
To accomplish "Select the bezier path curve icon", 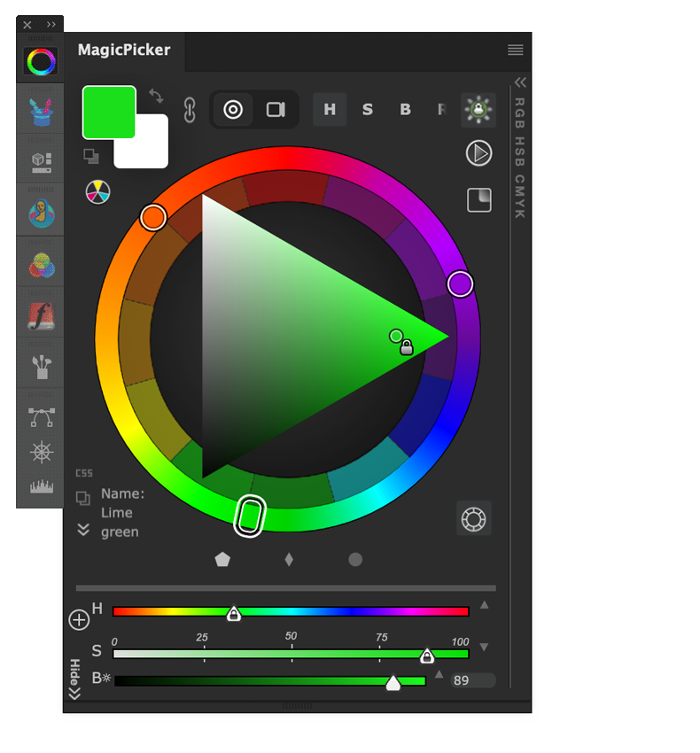I will tap(42, 417).
